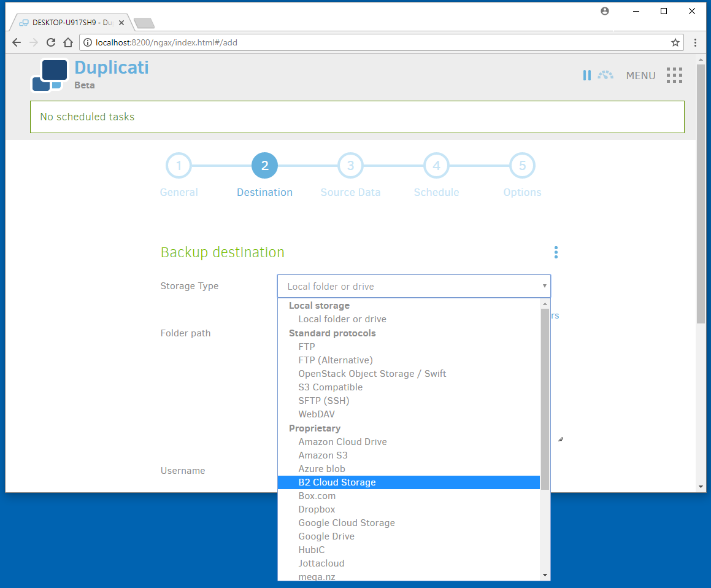
Task: Select Google Cloud Storage
Action: coord(409,523)
